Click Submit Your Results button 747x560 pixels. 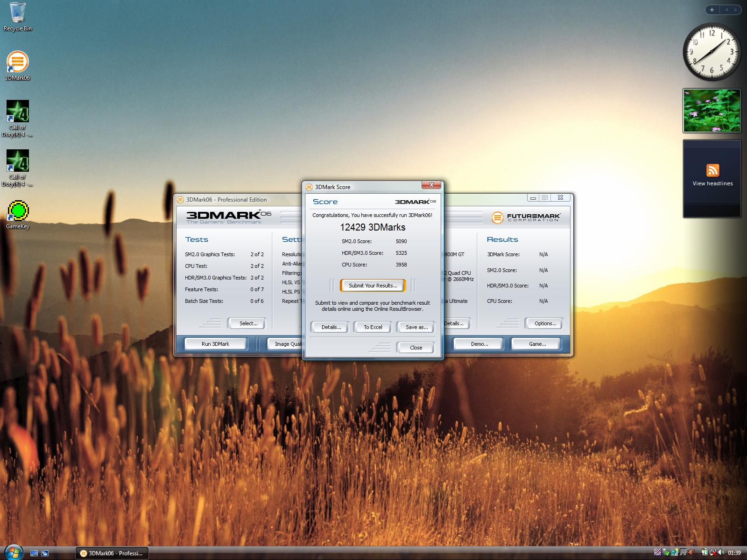click(x=373, y=286)
